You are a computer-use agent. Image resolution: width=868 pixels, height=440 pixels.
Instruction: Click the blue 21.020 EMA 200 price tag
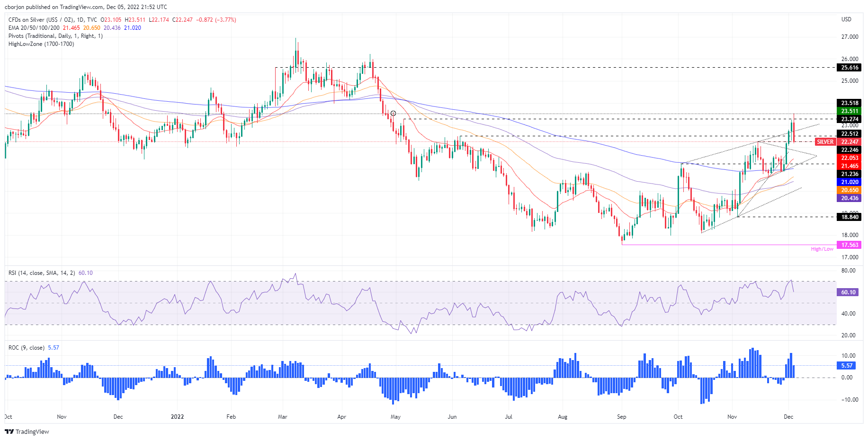point(849,182)
